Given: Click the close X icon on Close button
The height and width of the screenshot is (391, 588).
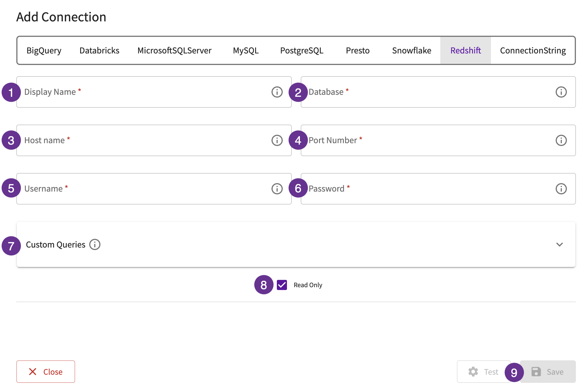Looking at the screenshot, I should pos(33,372).
